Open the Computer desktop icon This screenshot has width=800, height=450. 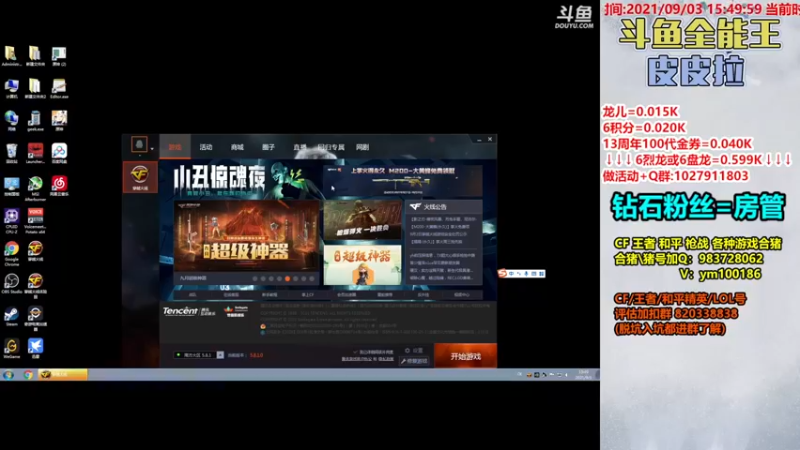(x=11, y=88)
